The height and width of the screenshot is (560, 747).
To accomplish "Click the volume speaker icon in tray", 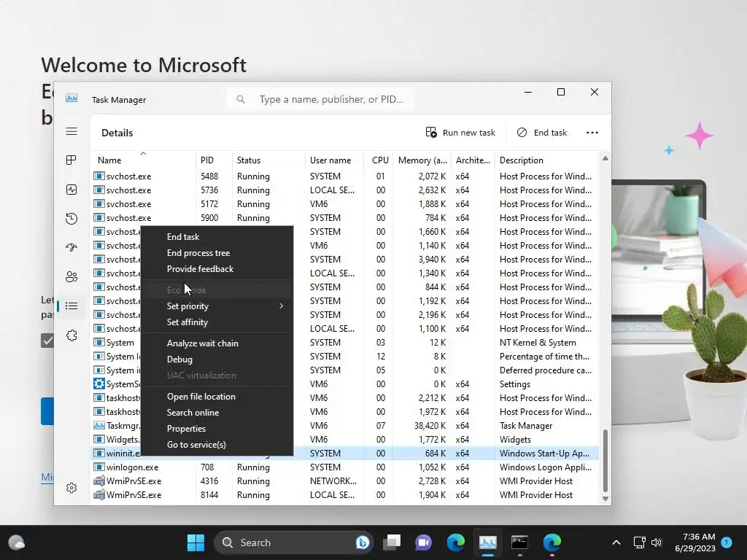I will coord(657,542).
